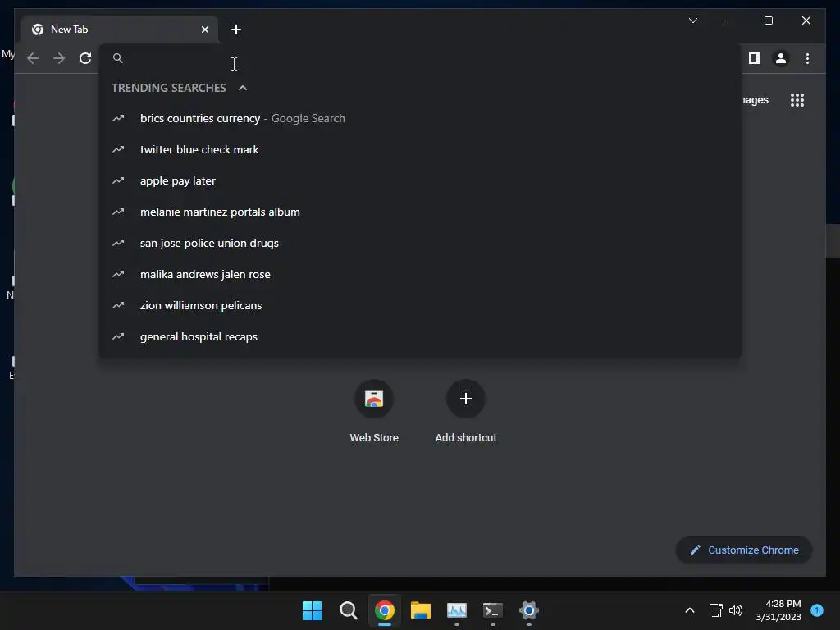Show hidden system tray icons

[689, 610]
